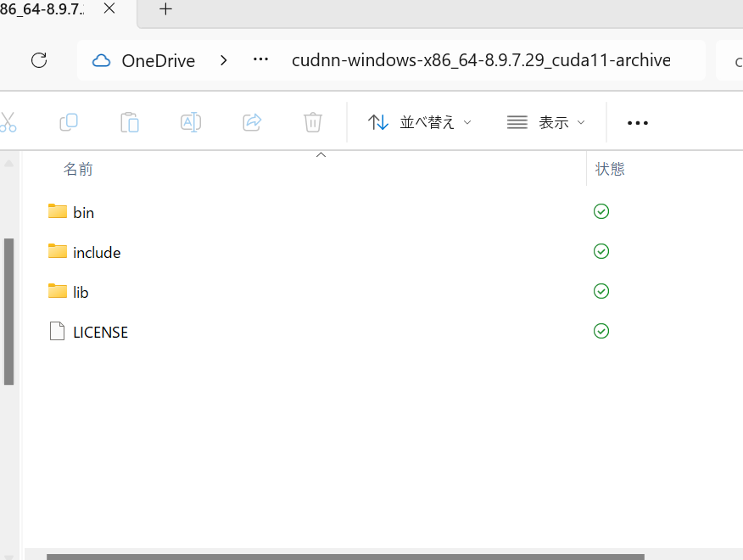Open the hidden breadcrumb path ellipsis
This screenshot has height=560, width=743.
[260, 59]
